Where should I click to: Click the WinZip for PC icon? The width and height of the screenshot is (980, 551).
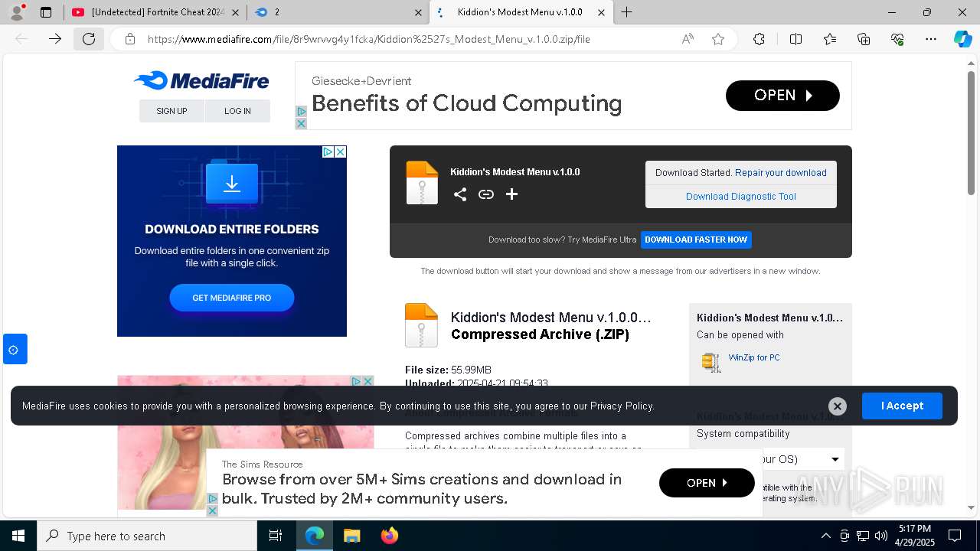pyautogui.click(x=711, y=362)
